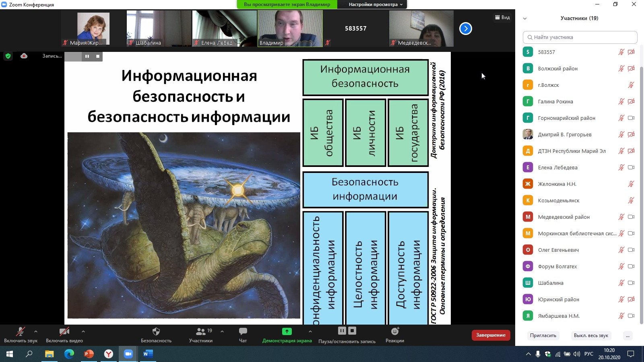644x362 pixels.
Task: Select Владимир speaker video thumbnail
Action: (x=290, y=29)
